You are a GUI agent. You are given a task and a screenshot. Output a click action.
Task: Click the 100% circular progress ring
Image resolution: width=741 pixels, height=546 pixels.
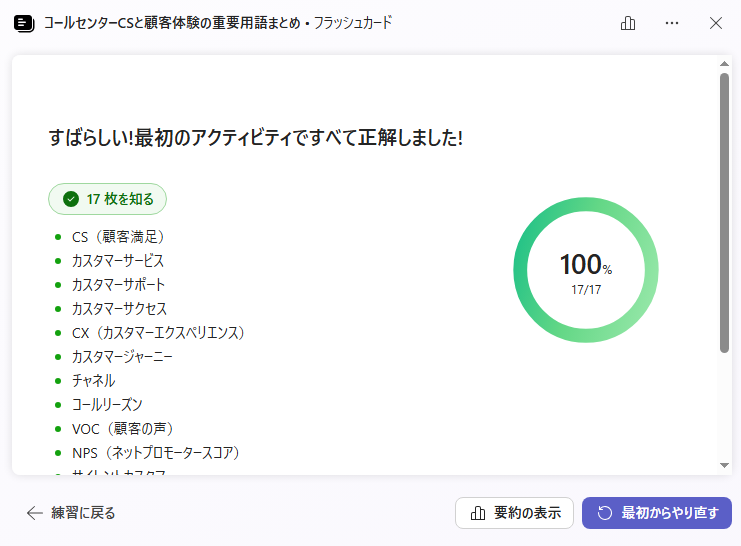tap(585, 270)
